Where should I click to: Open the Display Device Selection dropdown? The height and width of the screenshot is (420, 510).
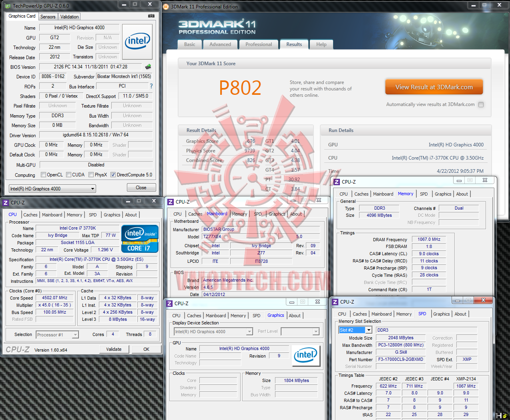[x=213, y=332]
